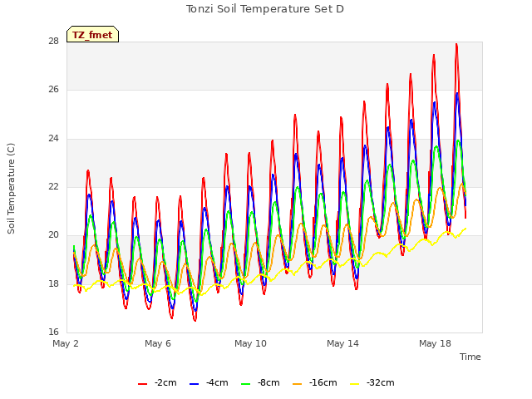
Task: Select the -32cm legend label
Action: tap(381, 382)
